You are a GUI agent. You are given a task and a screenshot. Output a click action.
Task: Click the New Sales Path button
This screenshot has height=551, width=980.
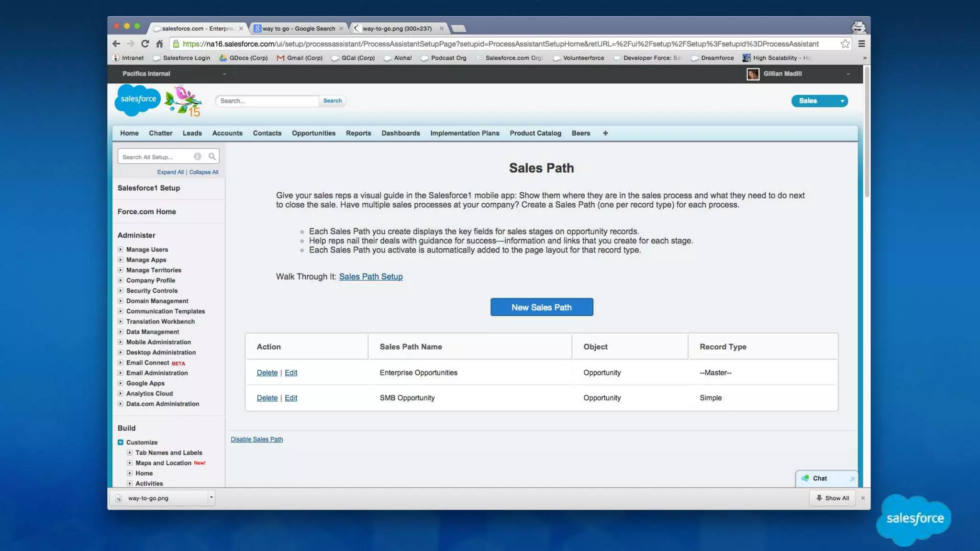(x=541, y=307)
